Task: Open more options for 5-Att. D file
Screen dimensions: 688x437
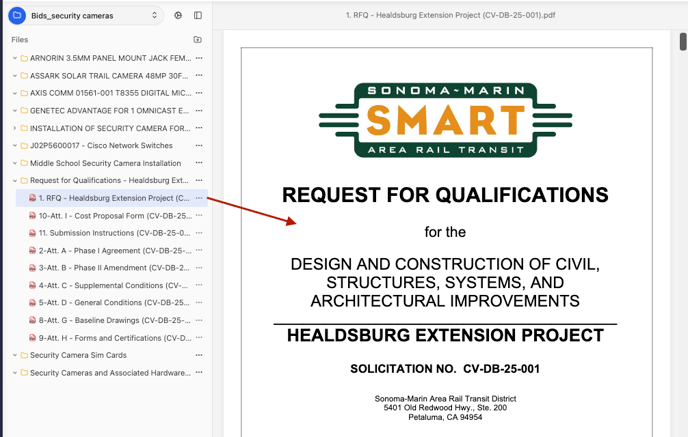Action: (x=199, y=302)
